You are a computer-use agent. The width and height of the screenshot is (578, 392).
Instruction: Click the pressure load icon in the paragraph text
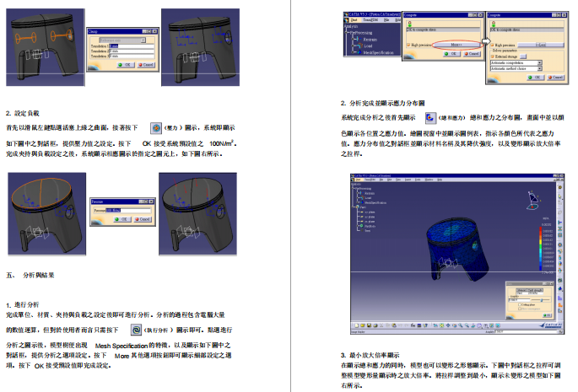[x=156, y=128]
